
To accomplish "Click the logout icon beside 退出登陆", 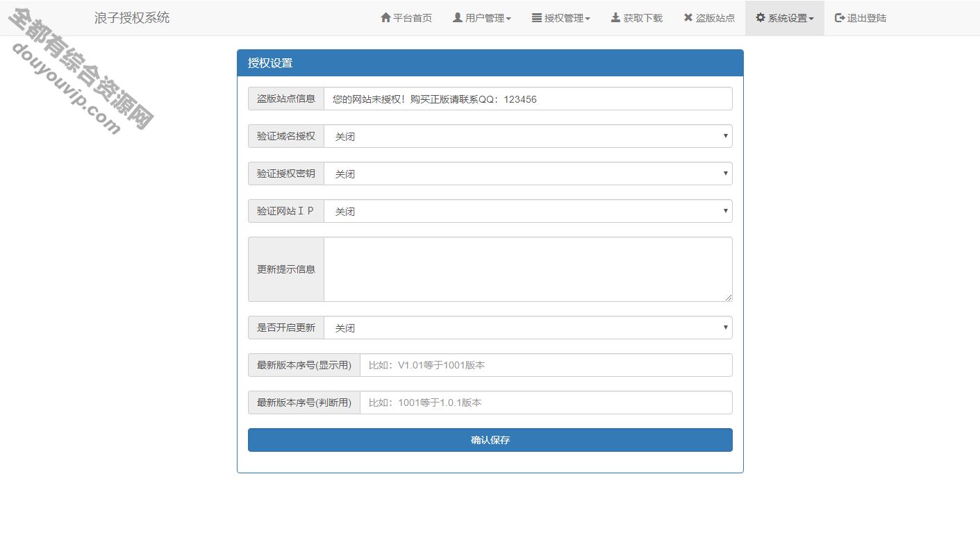I will 840,18.
